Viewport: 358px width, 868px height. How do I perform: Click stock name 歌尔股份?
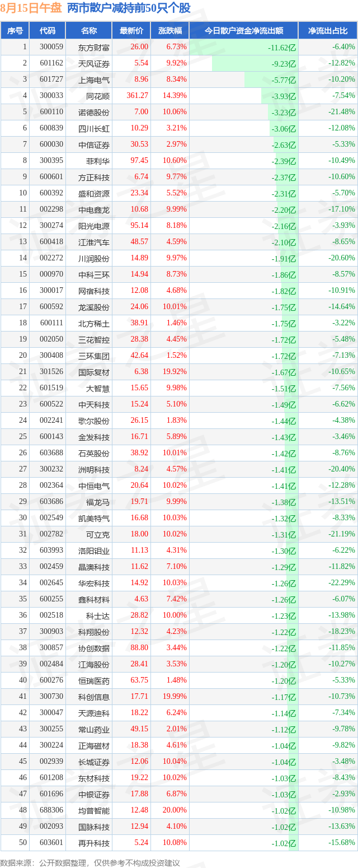click(x=94, y=421)
